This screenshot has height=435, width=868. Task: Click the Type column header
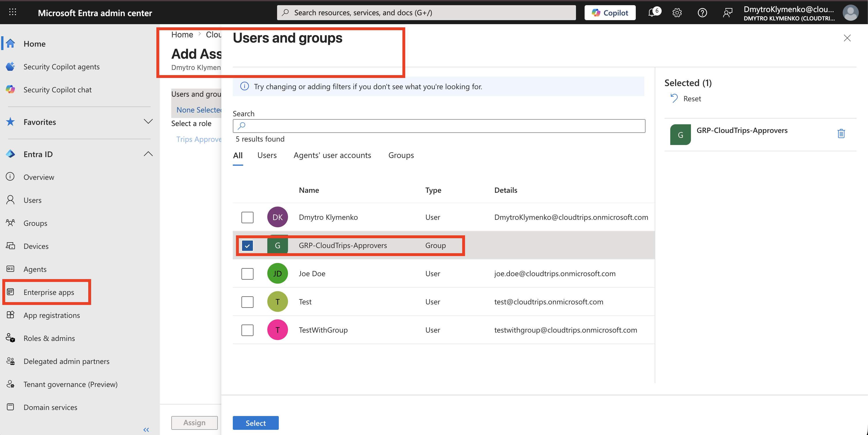coord(433,190)
